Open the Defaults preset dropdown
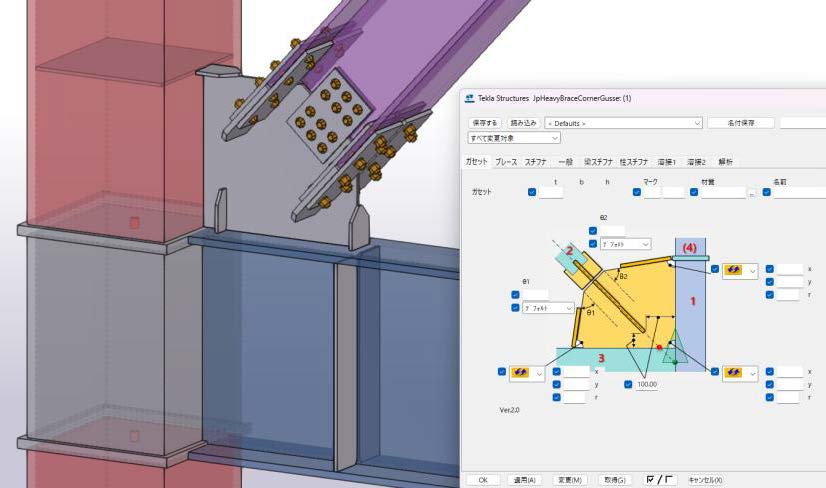The height and width of the screenshot is (488, 826). click(622, 123)
